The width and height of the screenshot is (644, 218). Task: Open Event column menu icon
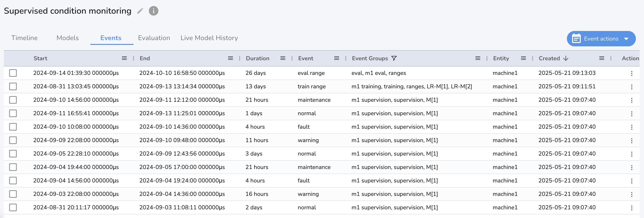point(336,58)
